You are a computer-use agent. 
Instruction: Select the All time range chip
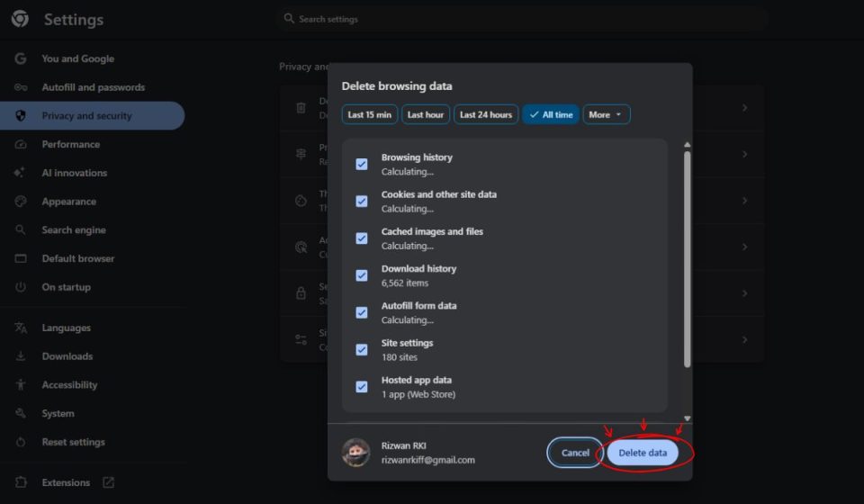pos(551,114)
